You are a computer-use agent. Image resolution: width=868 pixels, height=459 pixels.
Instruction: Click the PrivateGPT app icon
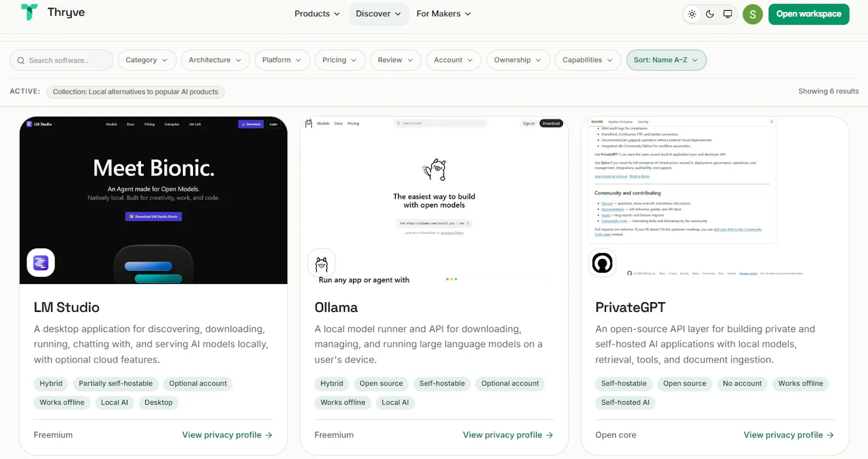pyautogui.click(x=602, y=263)
